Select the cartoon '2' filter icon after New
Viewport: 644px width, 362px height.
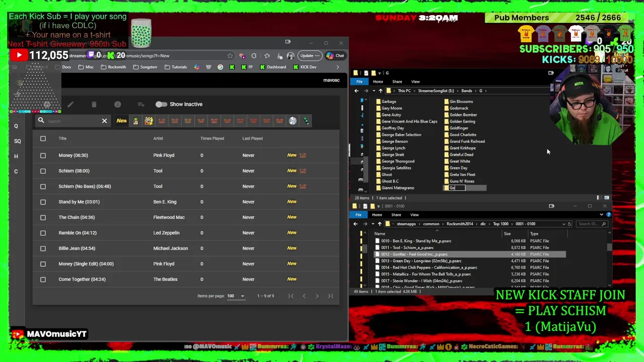coord(148,121)
